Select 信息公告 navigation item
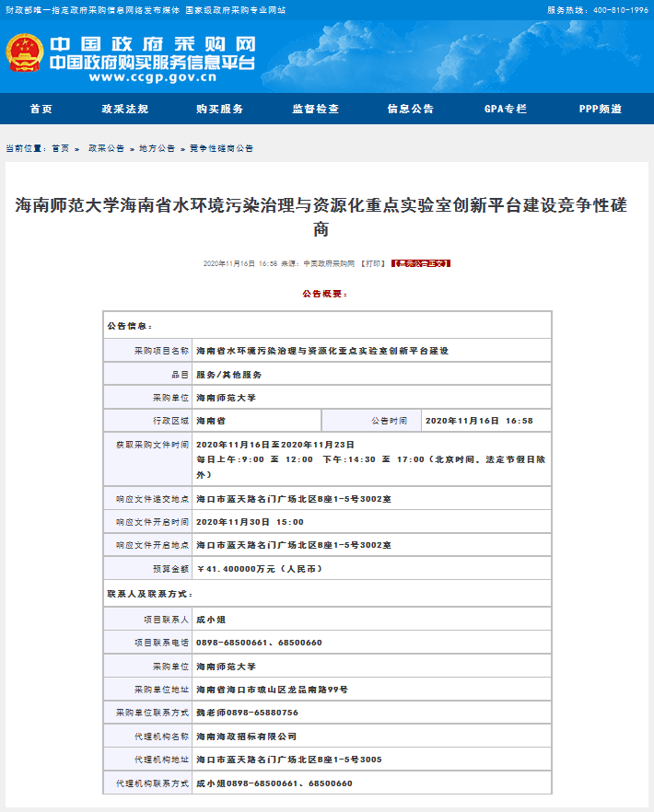This screenshot has height=812, width=654. click(x=411, y=109)
